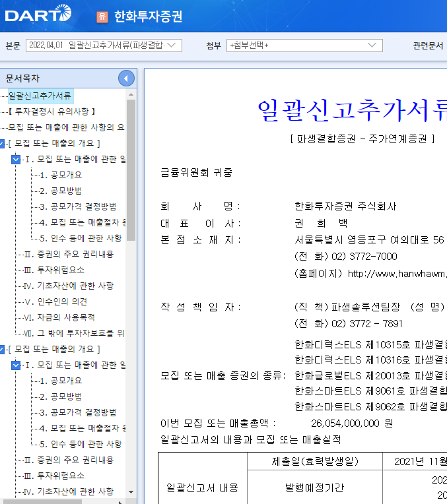Click the 관련문서 label
The height and width of the screenshot is (504, 447).
pos(428,46)
